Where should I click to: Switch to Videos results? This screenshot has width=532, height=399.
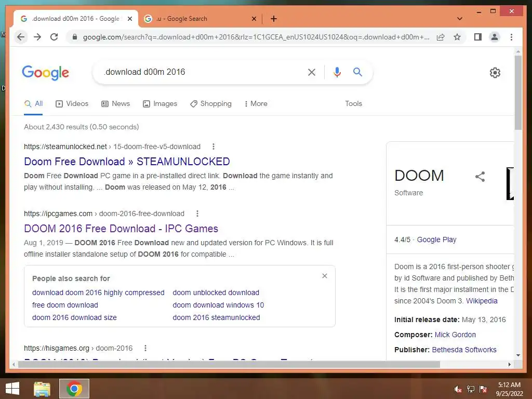click(x=72, y=104)
